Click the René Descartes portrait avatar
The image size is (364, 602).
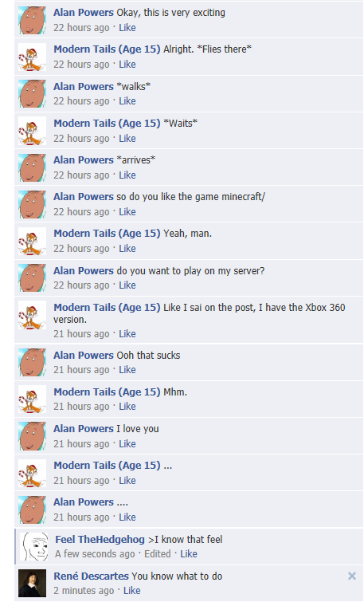pyautogui.click(x=32, y=583)
